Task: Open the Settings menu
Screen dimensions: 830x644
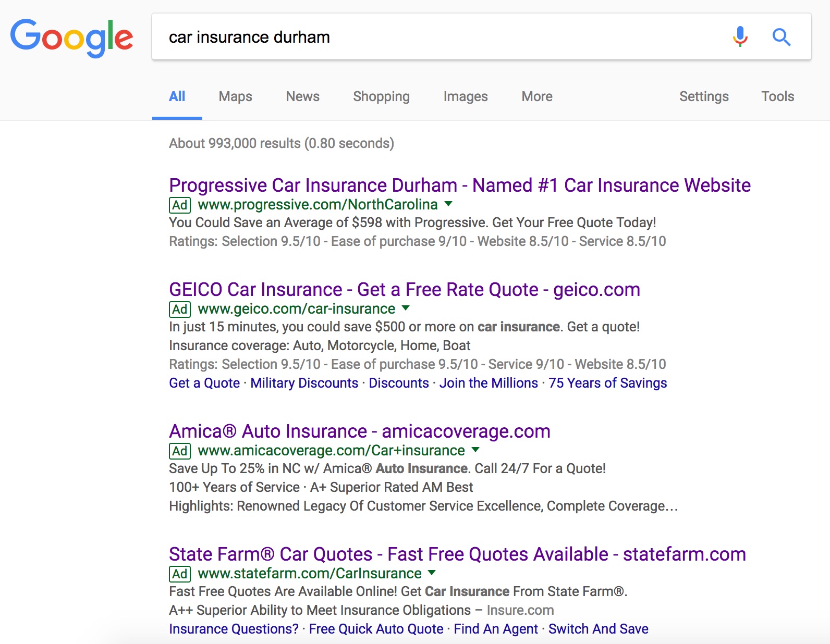Action: (x=704, y=96)
